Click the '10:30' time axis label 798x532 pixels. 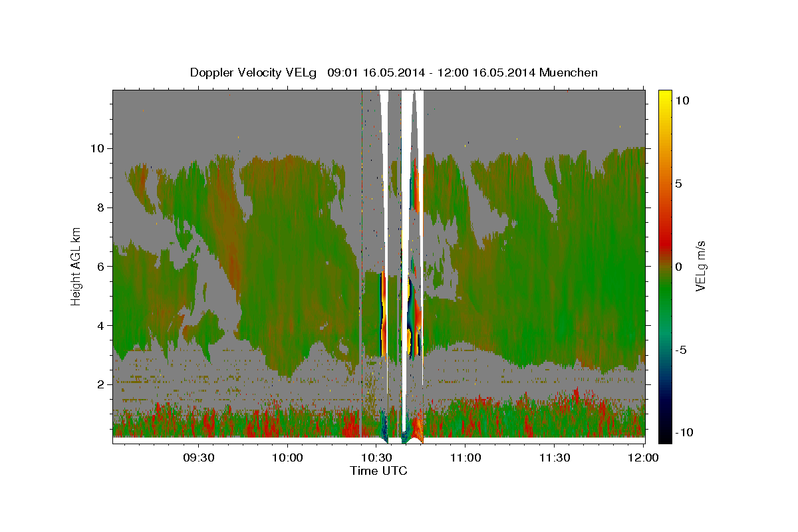point(376,458)
